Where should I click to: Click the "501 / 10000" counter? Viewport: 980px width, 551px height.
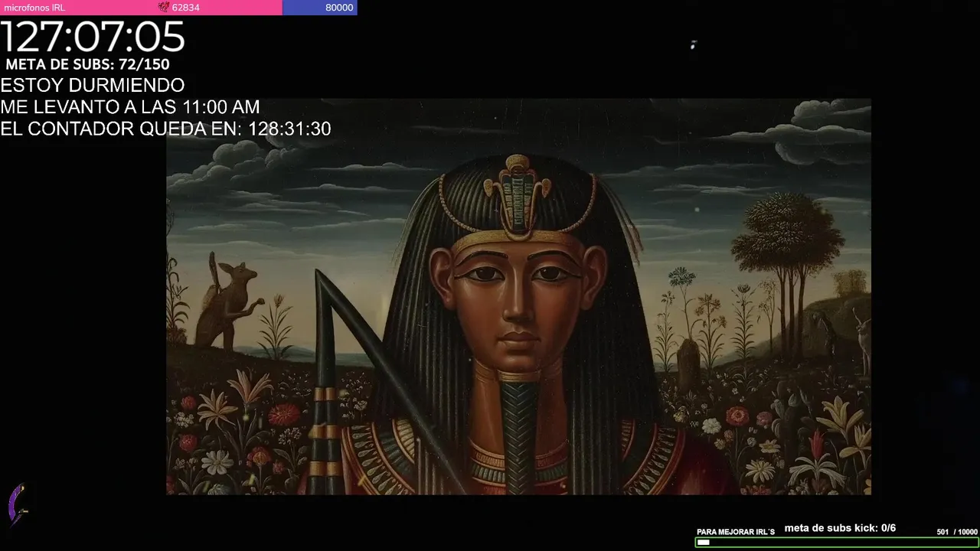click(957, 532)
